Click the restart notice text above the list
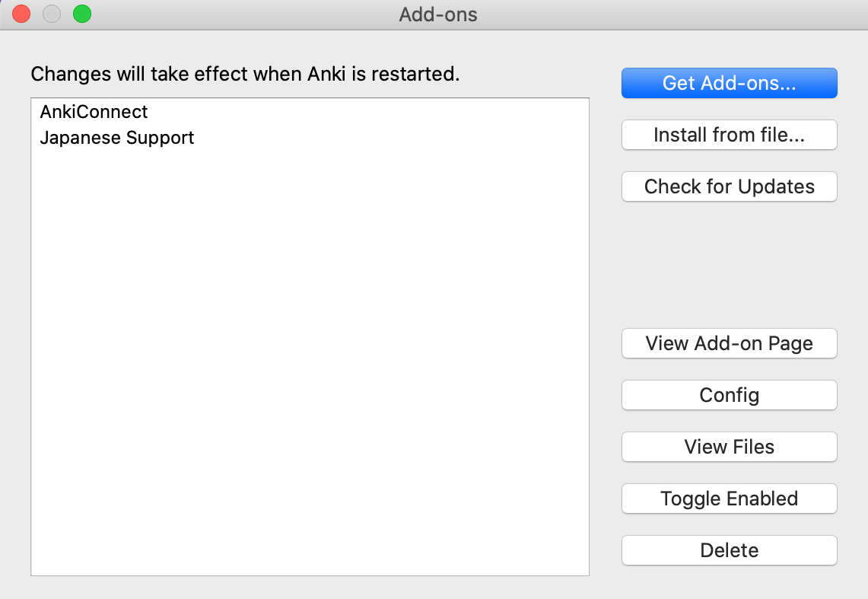The height and width of the screenshot is (599, 868). click(x=245, y=74)
